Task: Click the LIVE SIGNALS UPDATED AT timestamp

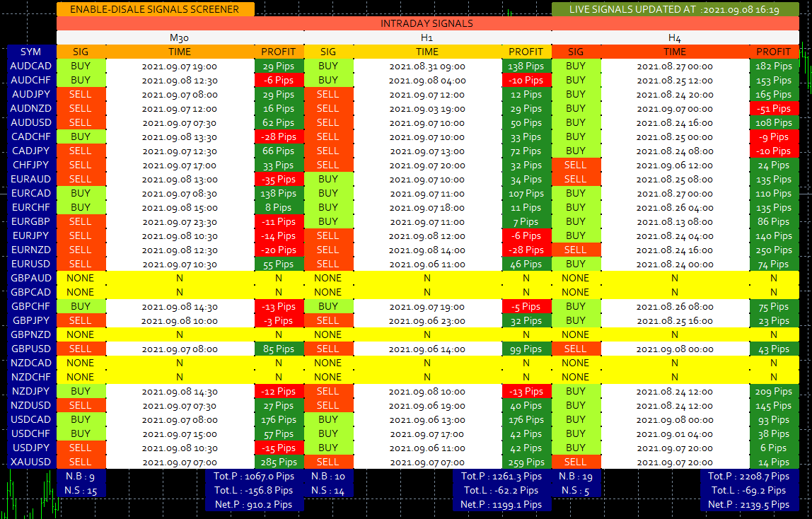Action: (675, 9)
